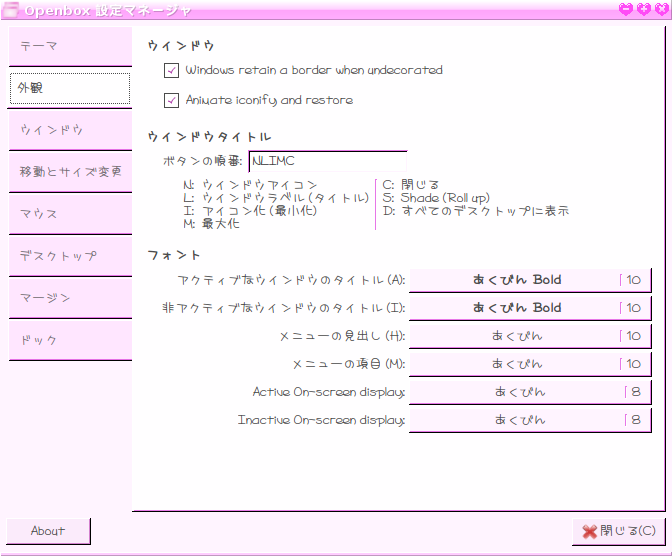Click the heart-shaped maximize button in title bar
Viewport: 672px width, 556px height.
tap(644, 9)
